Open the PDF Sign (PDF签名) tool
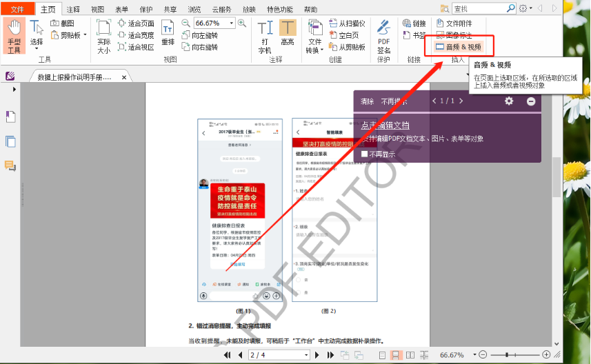The width and height of the screenshot is (591, 364). (383, 37)
